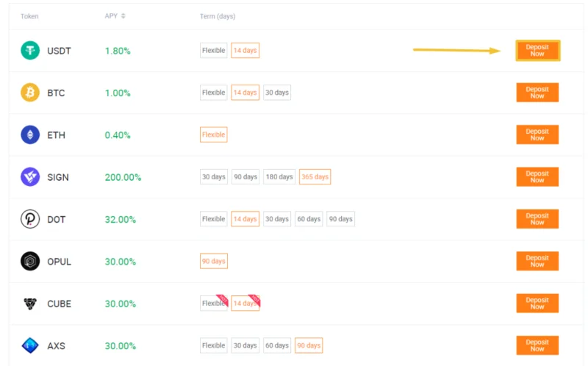The height and width of the screenshot is (366, 588).
Task: Set 30 days term for AXS
Action: tap(245, 345)
